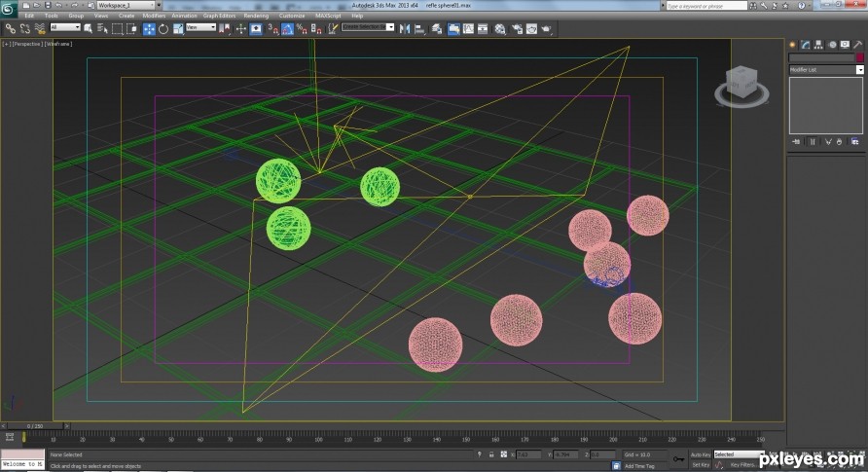Image resolution: width=868 pixels, height=472 pixels.
Task: Activate the Select Object tool
Action: 88,29
